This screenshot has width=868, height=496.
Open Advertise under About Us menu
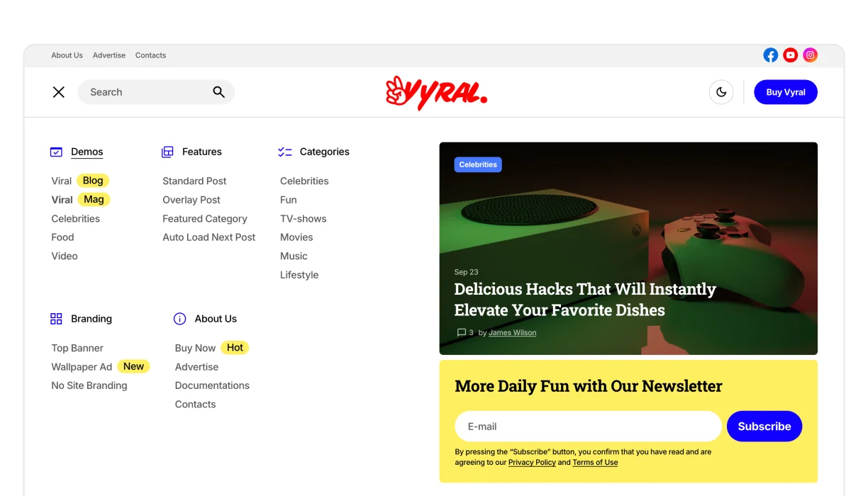(x=196, y=367)
